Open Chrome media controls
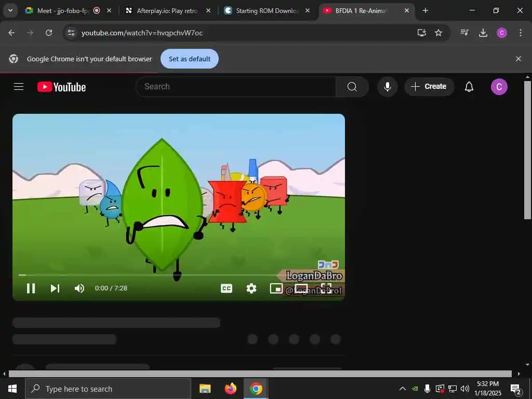The height and width of the screenshot is (399, 532). [464, 33]
